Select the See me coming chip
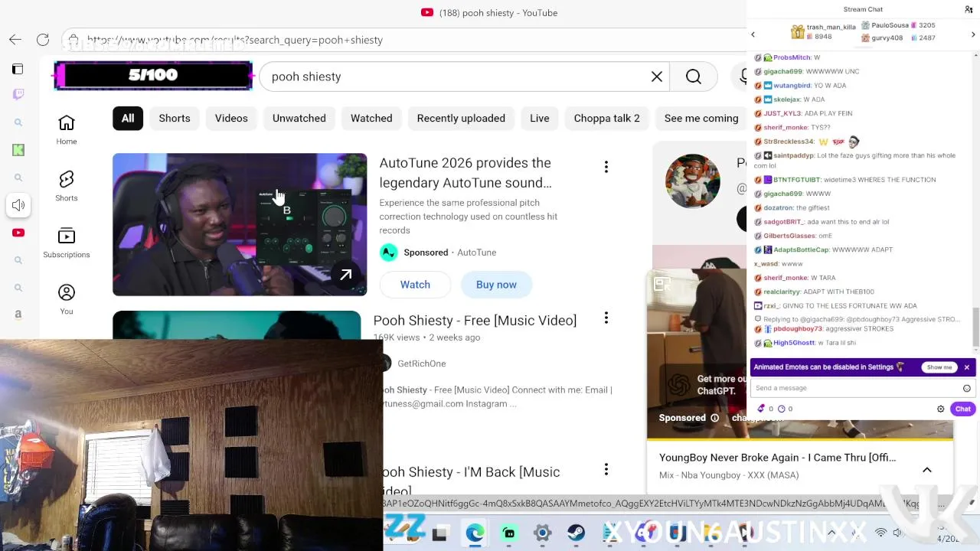The image size is (980, 551). coord(701,118)
